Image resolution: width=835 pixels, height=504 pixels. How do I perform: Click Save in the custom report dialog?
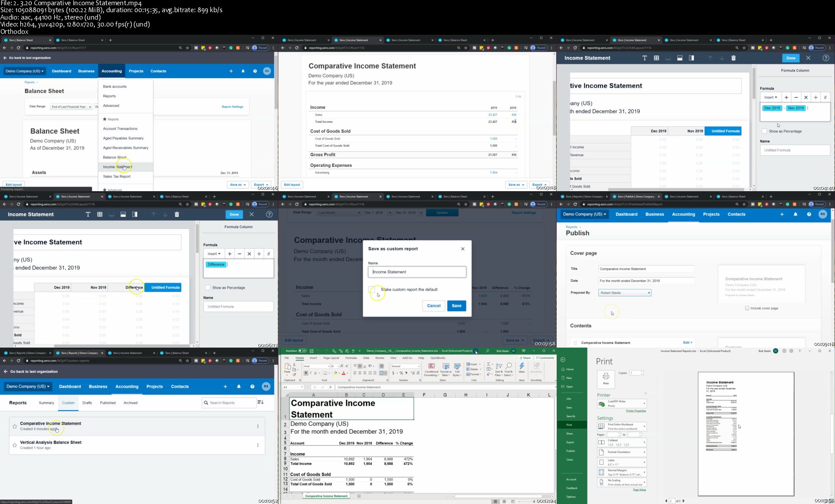pyautogui.click(x=456, y=305)
